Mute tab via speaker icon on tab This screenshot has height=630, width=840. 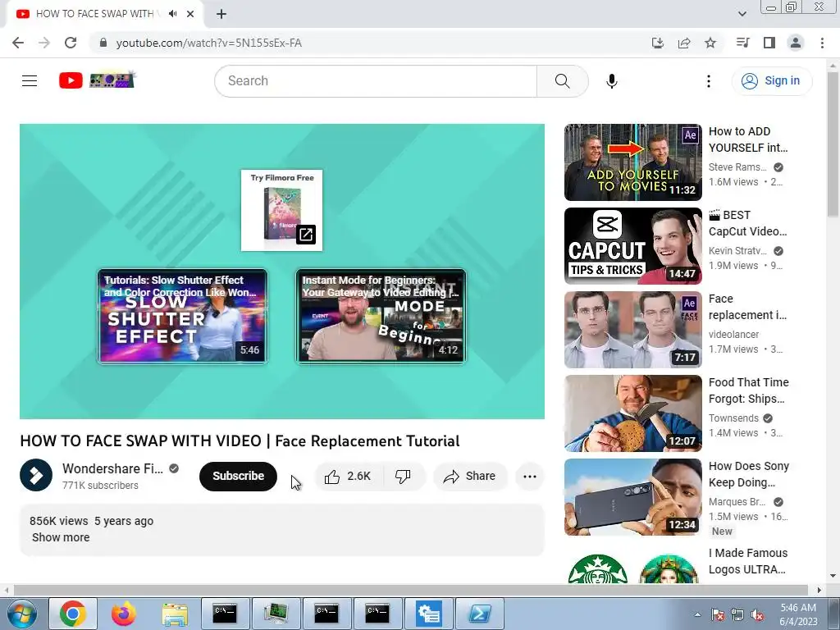point(172,14)
